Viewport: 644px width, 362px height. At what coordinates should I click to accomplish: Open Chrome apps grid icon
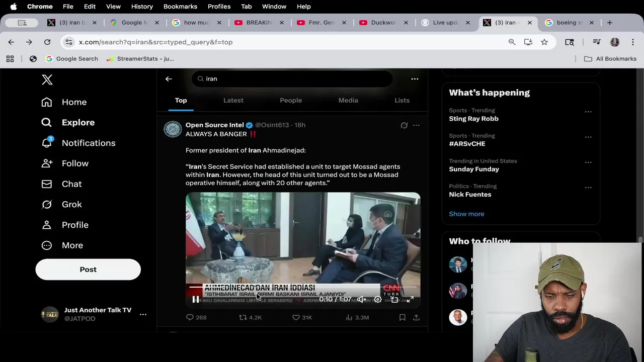10,59
